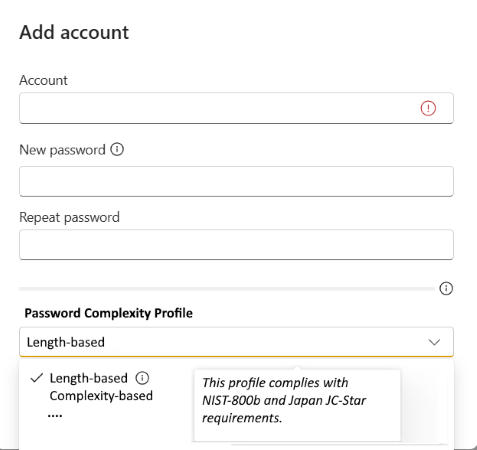Viewport: 477px width, 450px height.
Task: Click the New password label text
Action: tap(62, 150)
